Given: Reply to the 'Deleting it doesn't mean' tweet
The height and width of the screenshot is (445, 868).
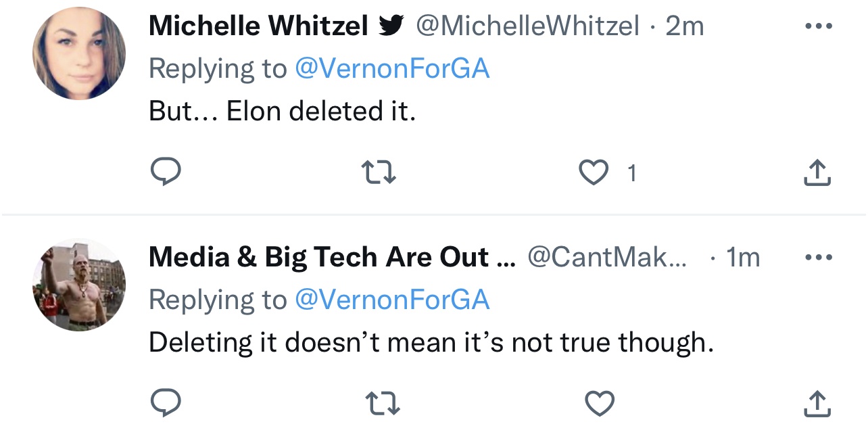Looking at the screenshot, I should coord(165,404).
